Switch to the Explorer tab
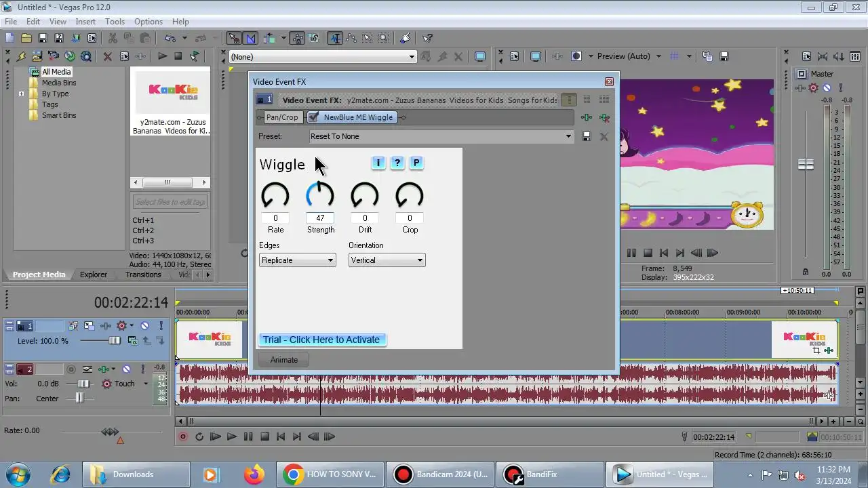 point(94,274)
